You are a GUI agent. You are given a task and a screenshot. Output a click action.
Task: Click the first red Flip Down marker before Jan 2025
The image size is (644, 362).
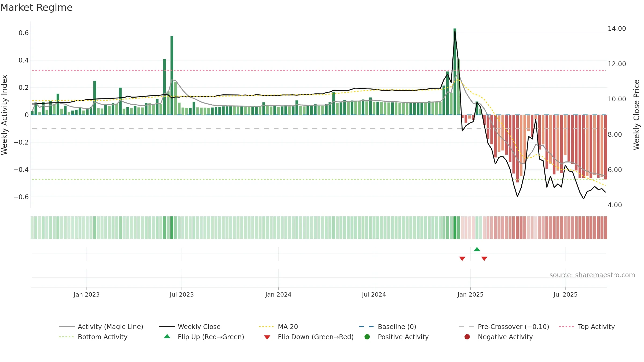tap(462, 258)
